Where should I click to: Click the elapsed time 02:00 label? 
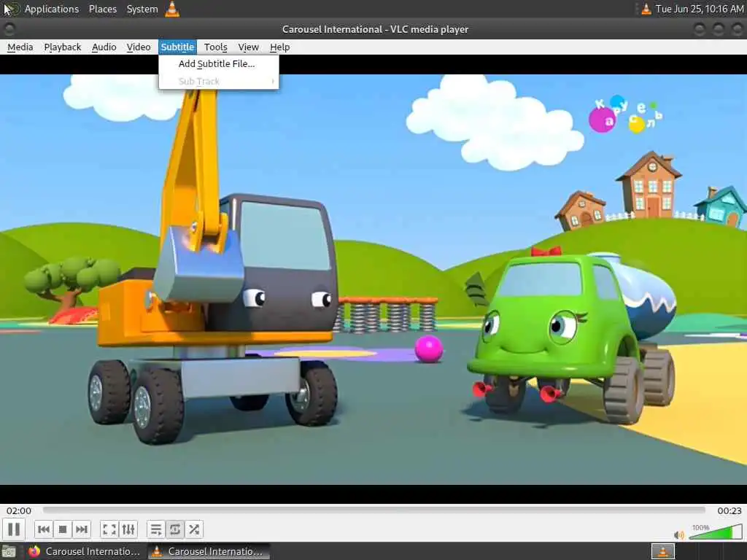coord(18,510)
